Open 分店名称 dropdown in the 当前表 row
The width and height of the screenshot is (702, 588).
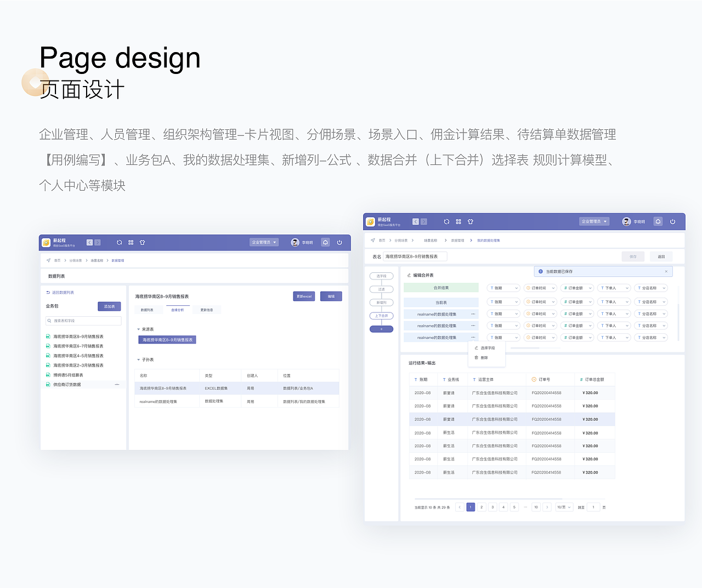point(652,302)
